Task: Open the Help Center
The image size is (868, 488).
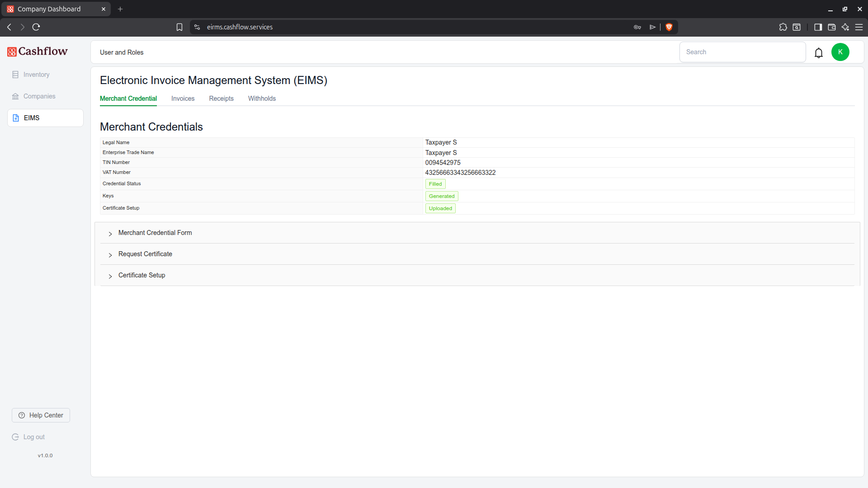Action: [41, 415]
